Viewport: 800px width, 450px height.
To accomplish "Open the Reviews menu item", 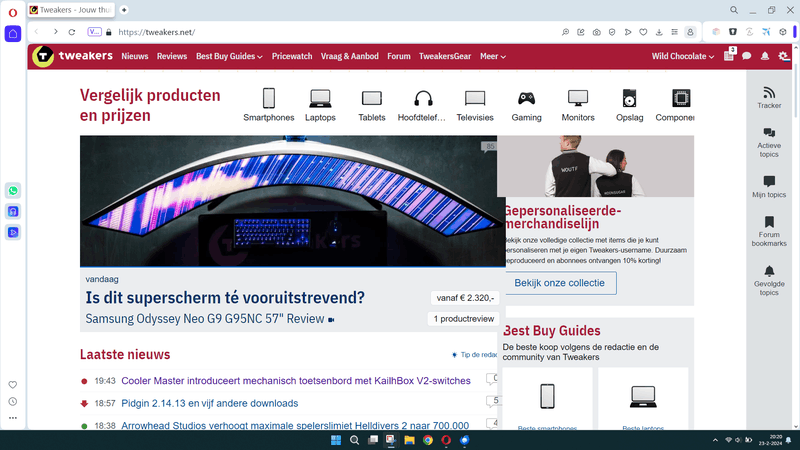I will pyautogui.click(x=172, y=56).
